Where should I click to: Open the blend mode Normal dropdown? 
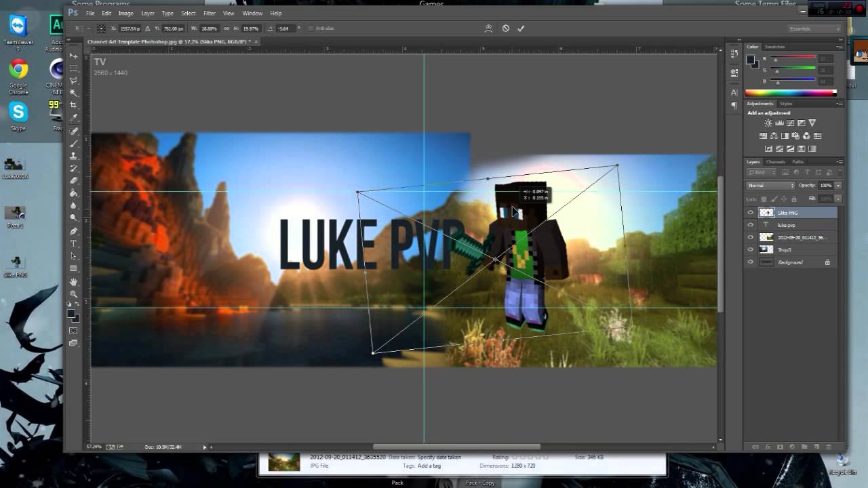[x=770, y=185]
